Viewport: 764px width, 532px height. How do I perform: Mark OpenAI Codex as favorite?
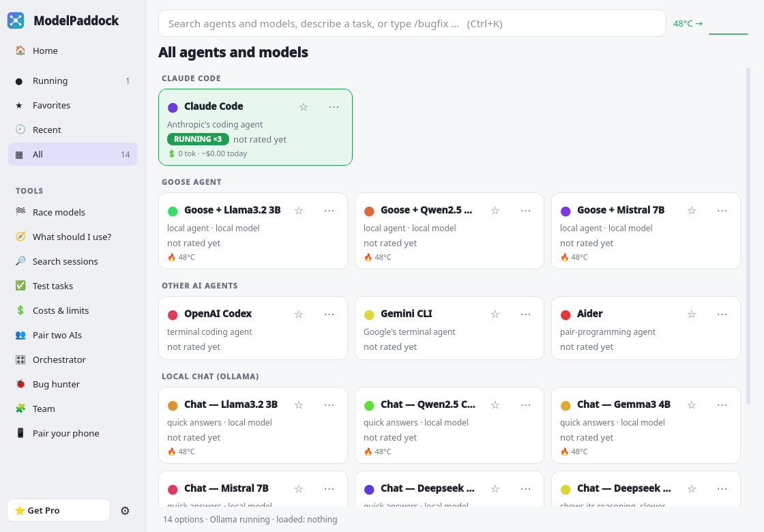click(299, 314)
